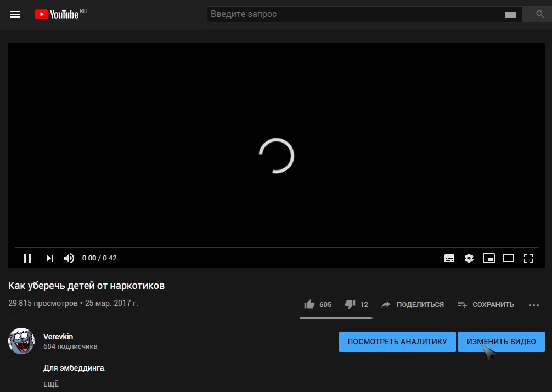Open the Verevkin channel name link

(x=58, y=337)
